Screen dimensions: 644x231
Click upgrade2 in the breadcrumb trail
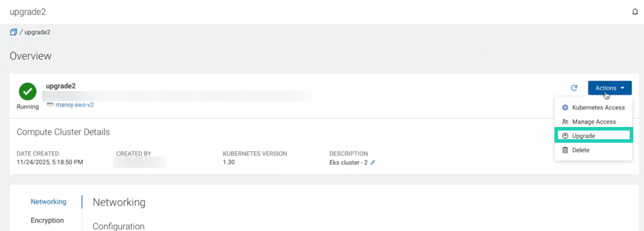pyautogui.click(x=38, y=32)
